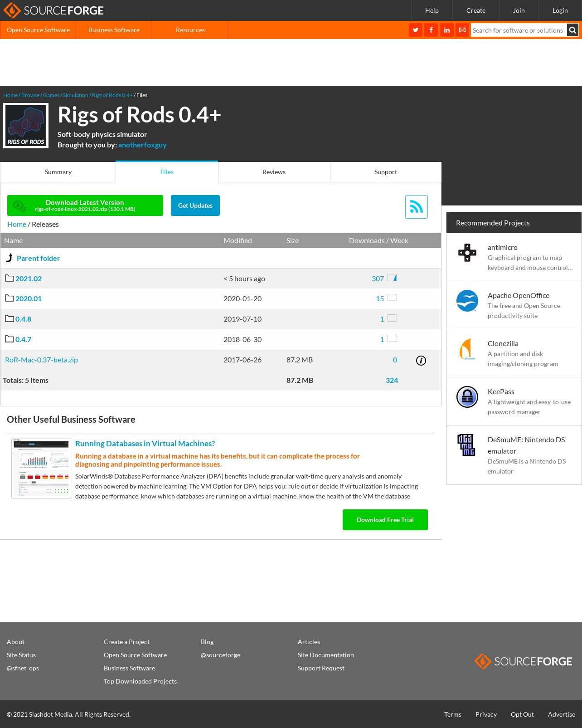Switch to the Files tab
The height and width of the screenshot is (728, 582).
point(167,172)
